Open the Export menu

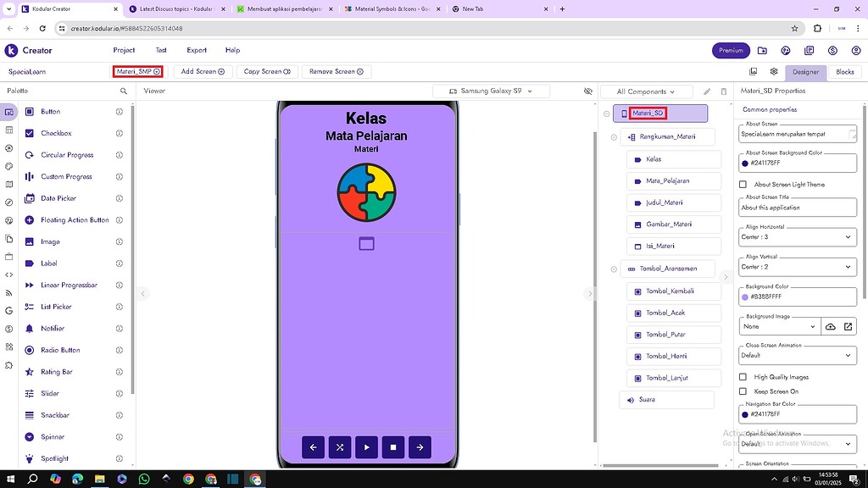(197, 50)
